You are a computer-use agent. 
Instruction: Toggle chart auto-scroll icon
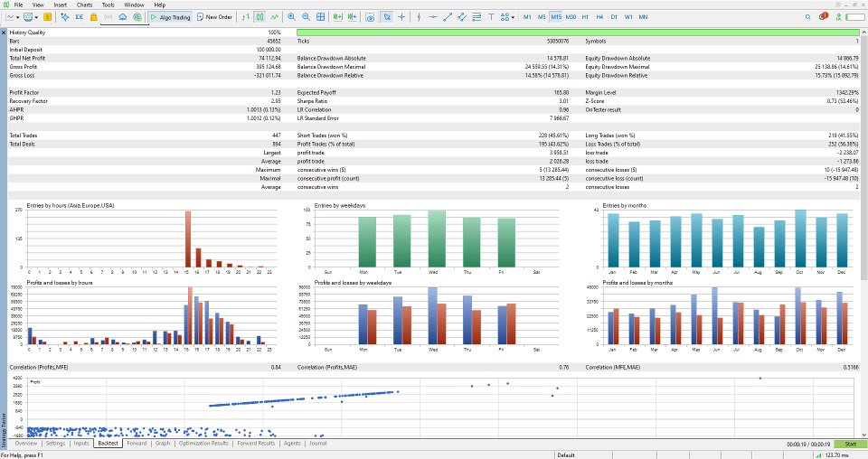337,17
